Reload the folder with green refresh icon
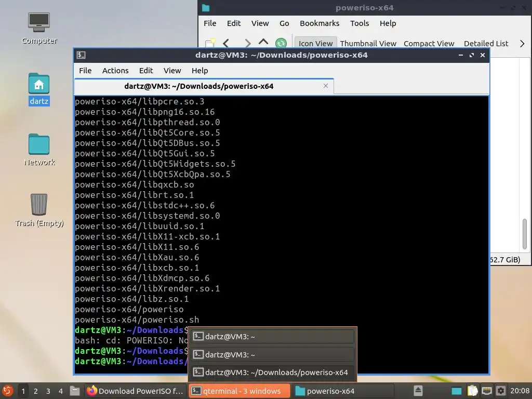Viewport: 532px width, 399px height. click(x=281, y=43)
